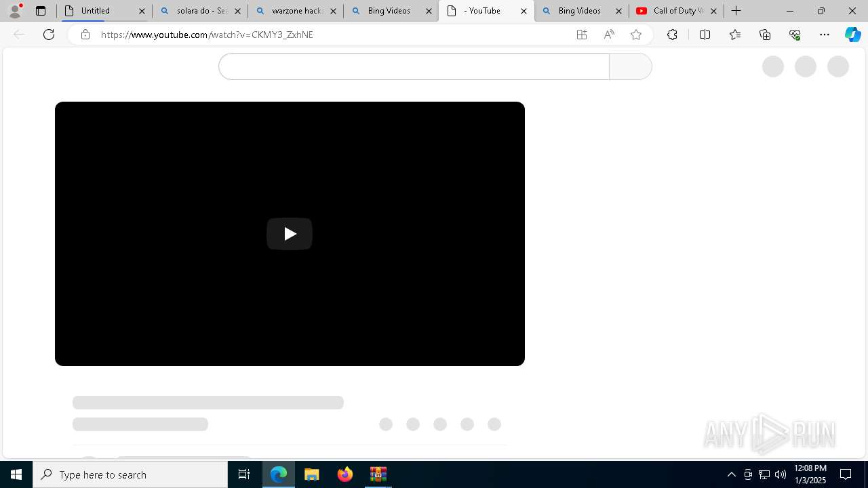Image resolution: width=868 pixels, height=488 pixels.
Task: Open Task View on taskbar
Action: [x=244, y=474]
